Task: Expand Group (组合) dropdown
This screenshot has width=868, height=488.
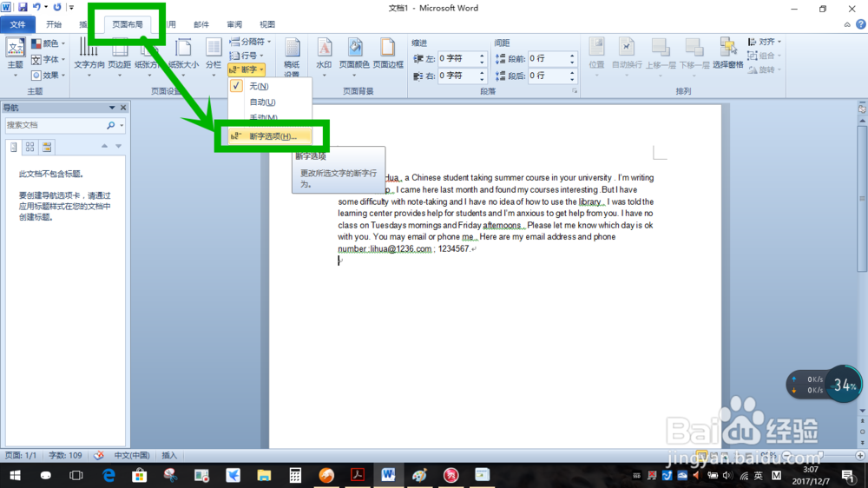Action: tap(764, 56)
